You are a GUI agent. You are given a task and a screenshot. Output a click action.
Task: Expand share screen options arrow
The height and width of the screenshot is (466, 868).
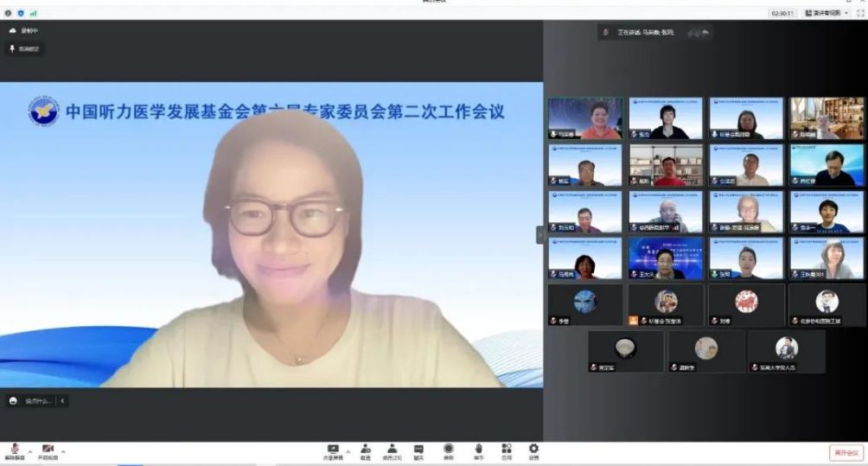tap(348, 450)
